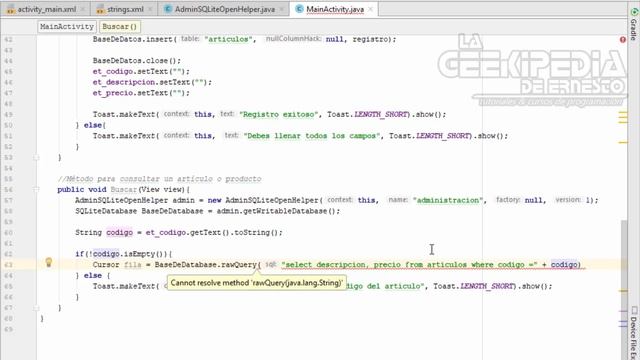Click the "Debes llenar todos los campos" string
The image size is (640, 360).
tap(312, 136)
